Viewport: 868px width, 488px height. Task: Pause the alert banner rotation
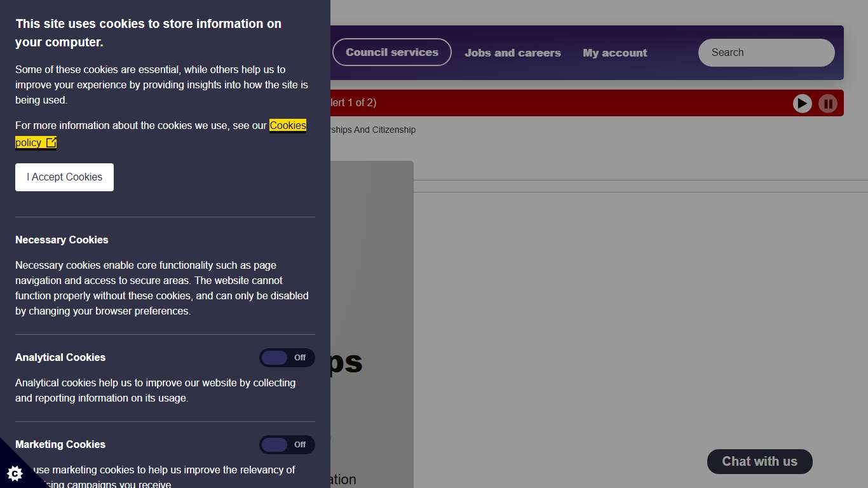pos(827,103)
